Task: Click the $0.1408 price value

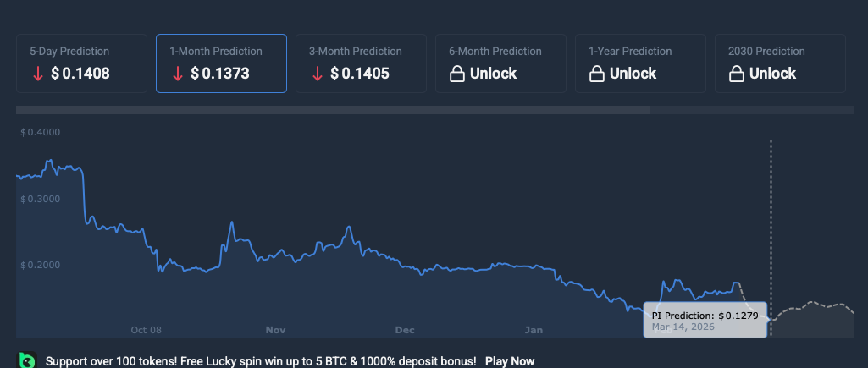Action: pos(80,74)
